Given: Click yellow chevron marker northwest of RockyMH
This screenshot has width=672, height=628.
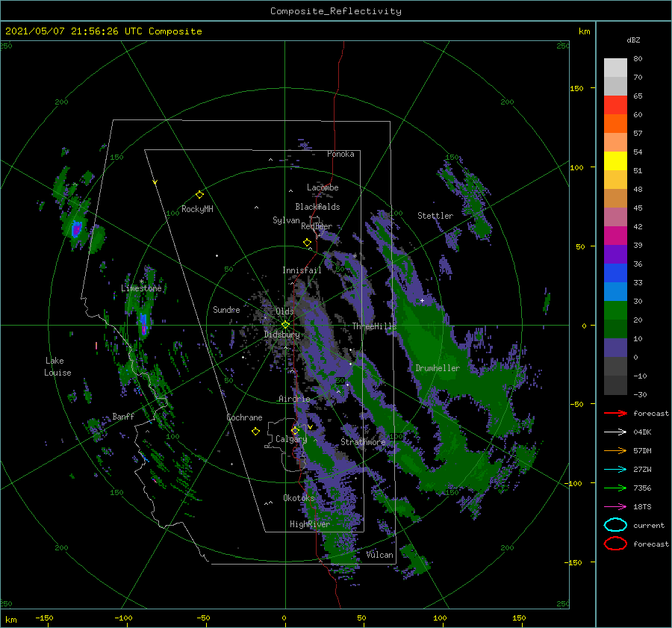Looking at the screenshot, I should point(155,183).
